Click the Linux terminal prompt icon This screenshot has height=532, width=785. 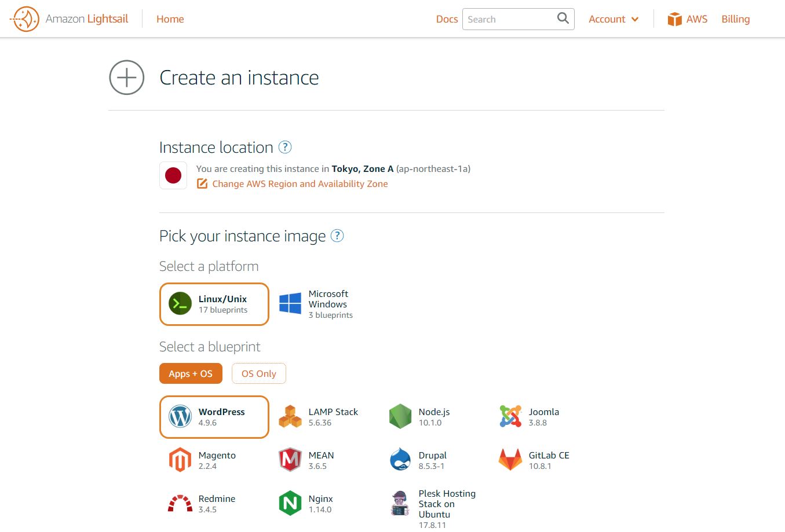pos(180,303)
